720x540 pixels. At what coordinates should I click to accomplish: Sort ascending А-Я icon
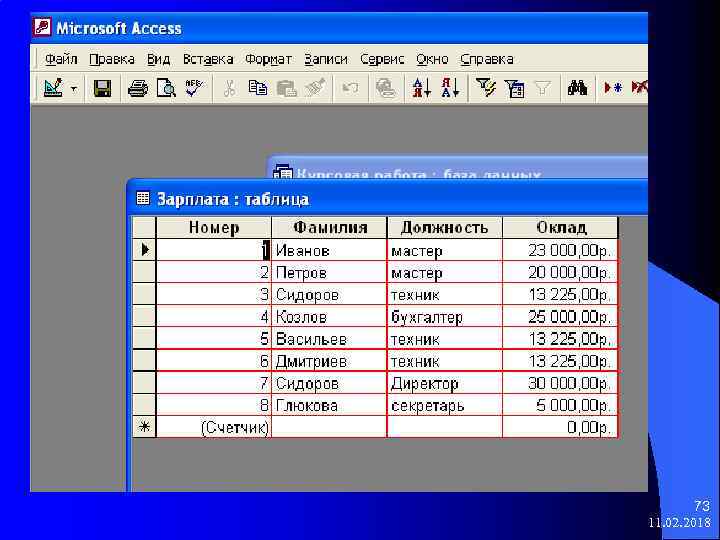pyautogui.click(x=422, y=88)
